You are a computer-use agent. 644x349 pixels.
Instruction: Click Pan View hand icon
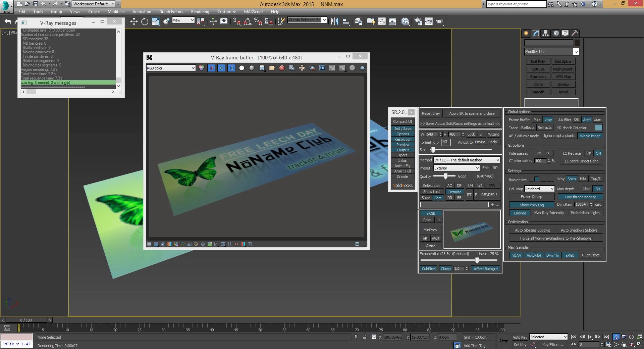click(624, 345)
